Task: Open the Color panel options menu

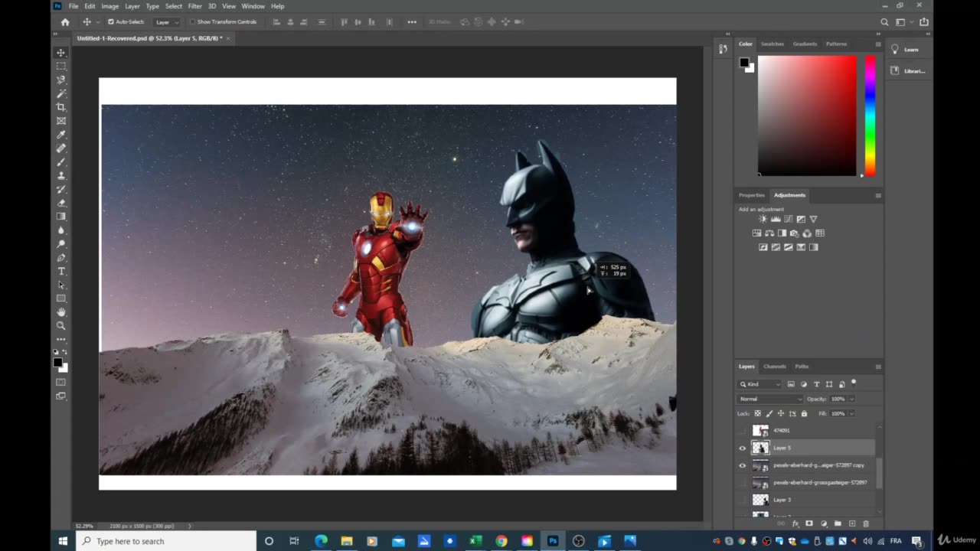Action: click(x=878, y=44)
